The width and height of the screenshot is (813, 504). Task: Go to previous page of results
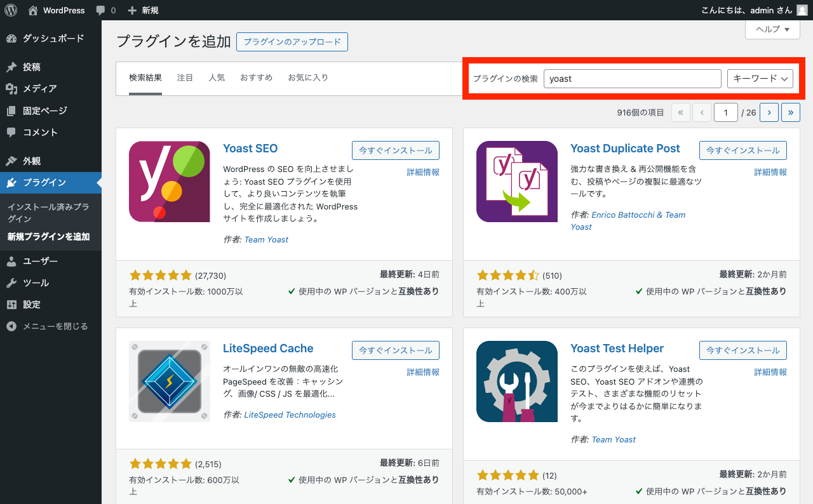[702, 112]
